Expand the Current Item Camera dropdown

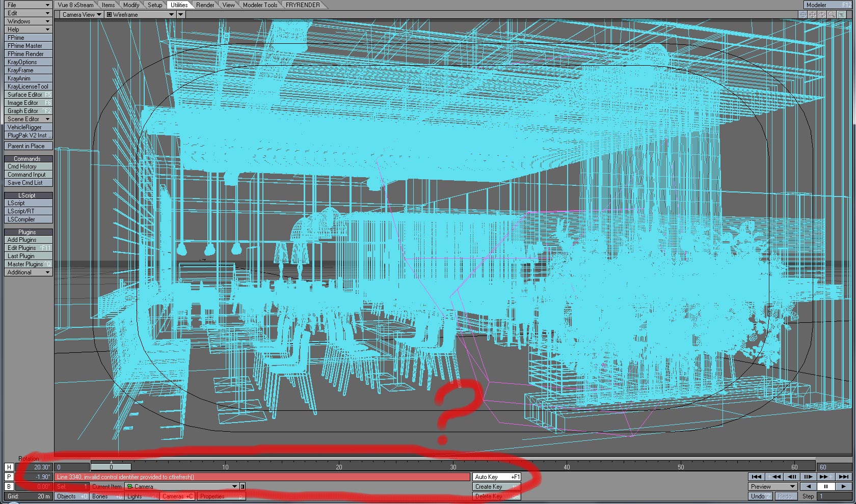(234, 487)
